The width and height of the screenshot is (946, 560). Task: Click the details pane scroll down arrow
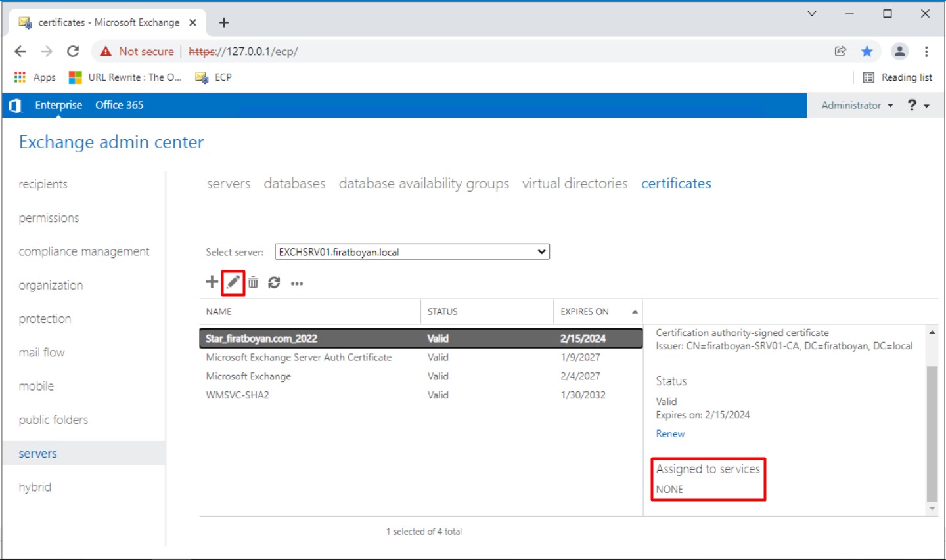click(x=932, y=509)
